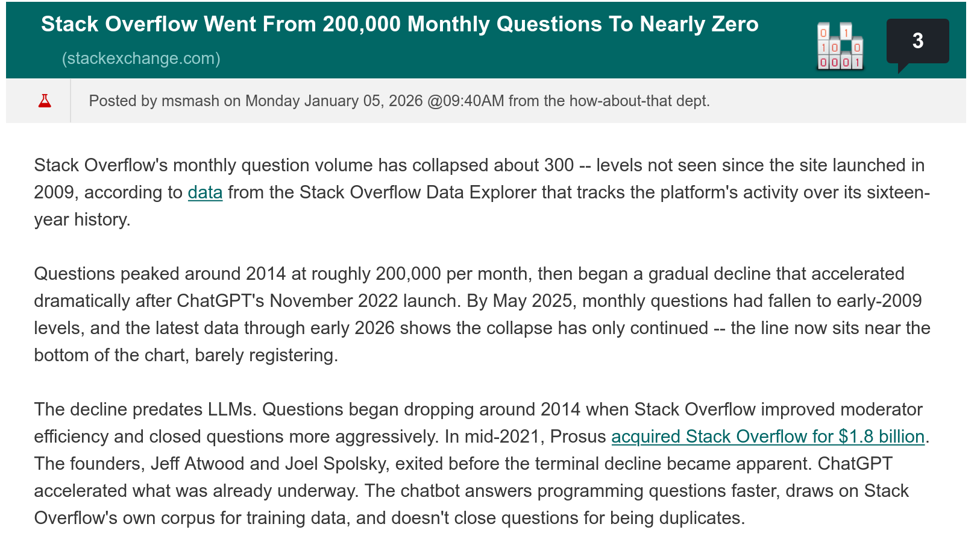The width and height of the screenshot is (980, 559).
Task: Click the "how-about-that dept." text
Action: point(639,101)
